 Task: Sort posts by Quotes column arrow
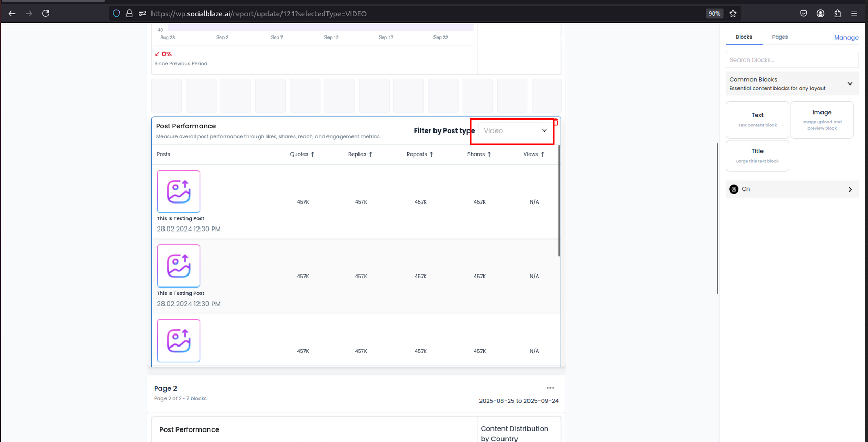pyautogui.click(x=313, y=154)
